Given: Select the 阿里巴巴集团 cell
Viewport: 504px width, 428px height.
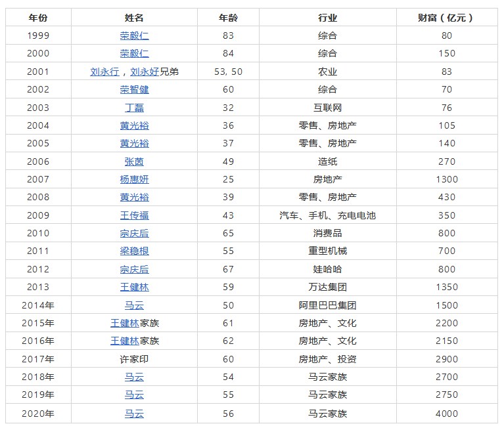Looking at the screenshot, I should (x=327, y=305).
